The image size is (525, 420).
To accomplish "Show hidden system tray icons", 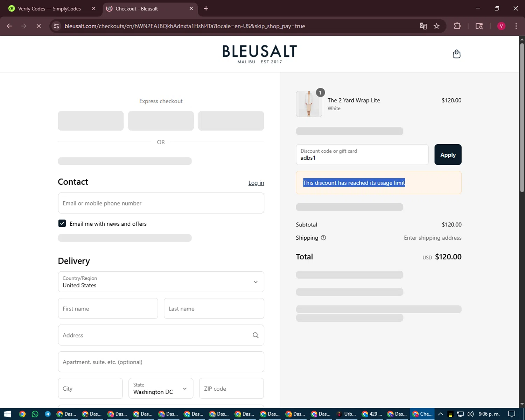I will [x=441, y=414].
